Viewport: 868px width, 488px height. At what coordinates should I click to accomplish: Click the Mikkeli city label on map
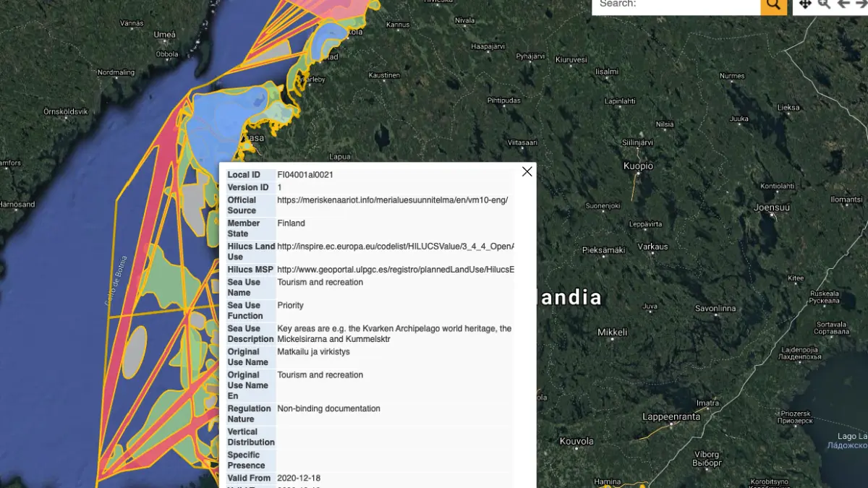(612, 333)
